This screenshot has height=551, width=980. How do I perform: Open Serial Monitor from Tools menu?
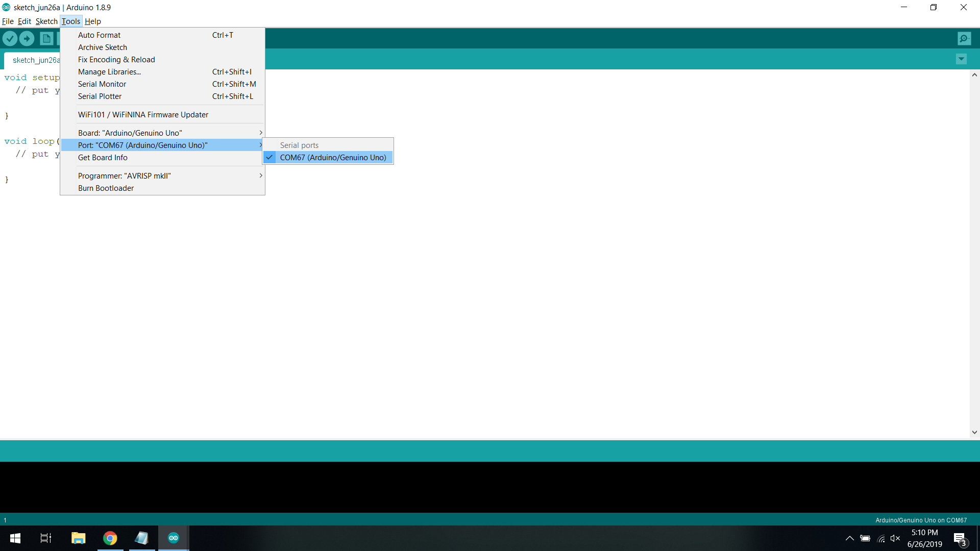[x=102, y=84]
